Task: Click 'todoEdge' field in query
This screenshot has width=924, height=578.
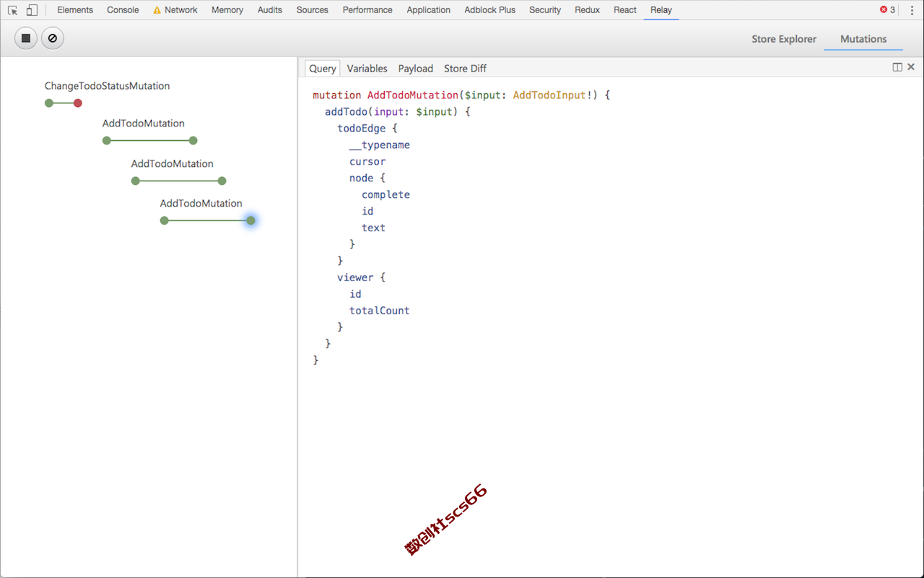Action: pyautogui.click(x=362, y=129)
